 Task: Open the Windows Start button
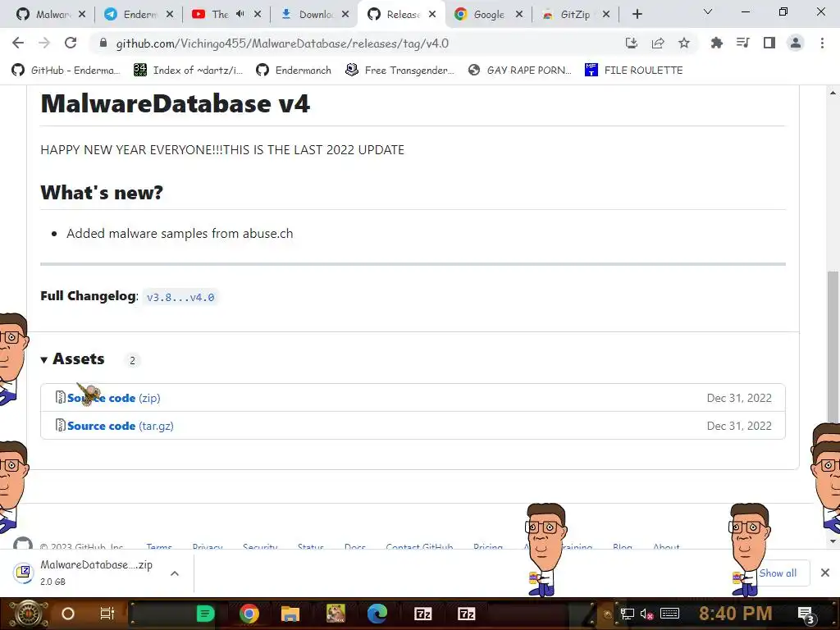tap(27, 614)
